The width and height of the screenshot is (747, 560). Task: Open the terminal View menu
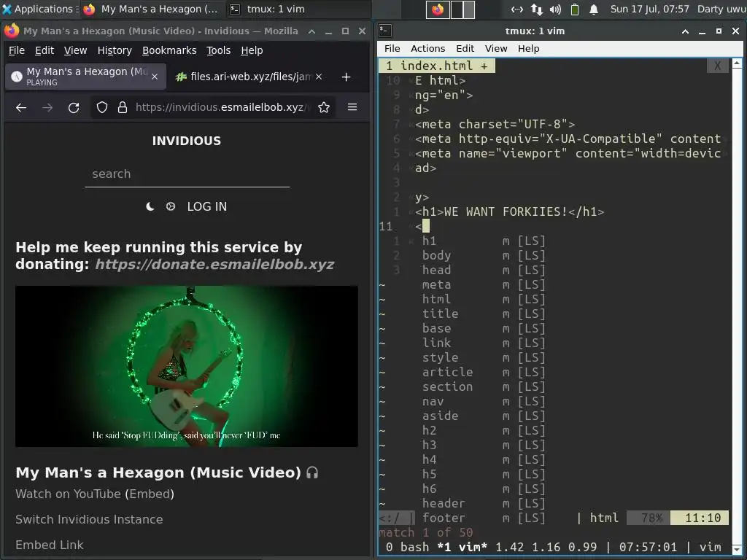pos(496,49)
